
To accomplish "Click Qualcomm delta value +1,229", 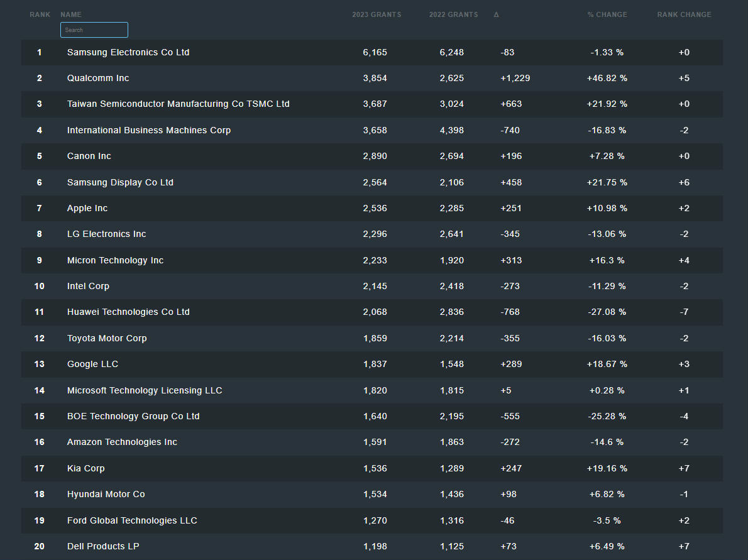I will click(515, 78).
